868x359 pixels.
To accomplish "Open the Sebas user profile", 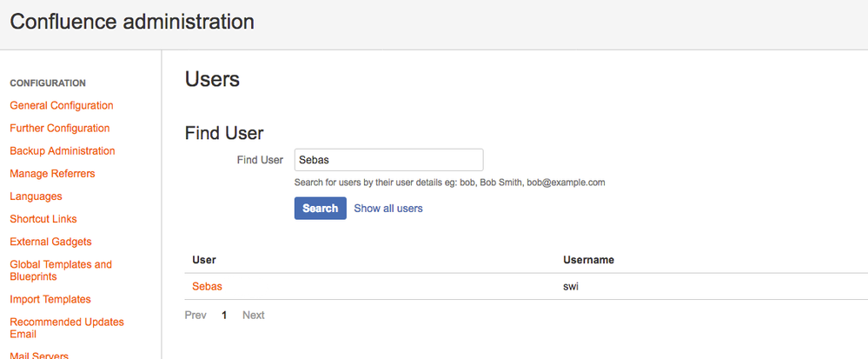I will tap(207, 287).
